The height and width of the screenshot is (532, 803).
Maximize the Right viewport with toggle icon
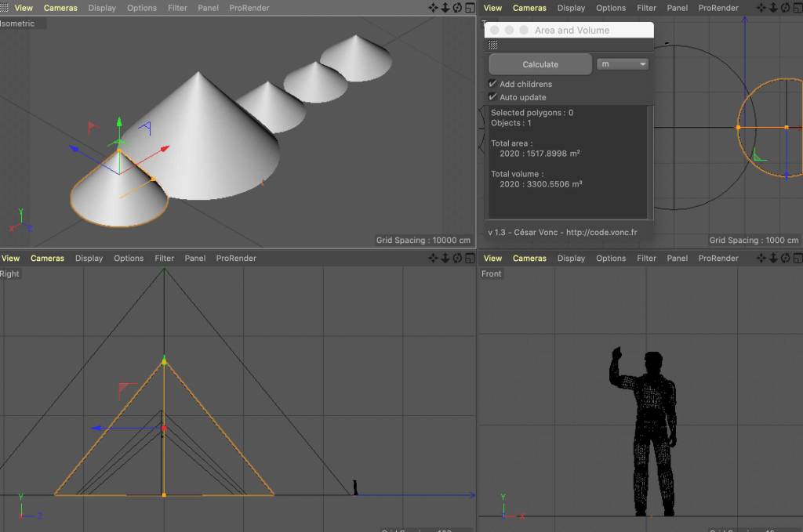[x=469, y=259]
